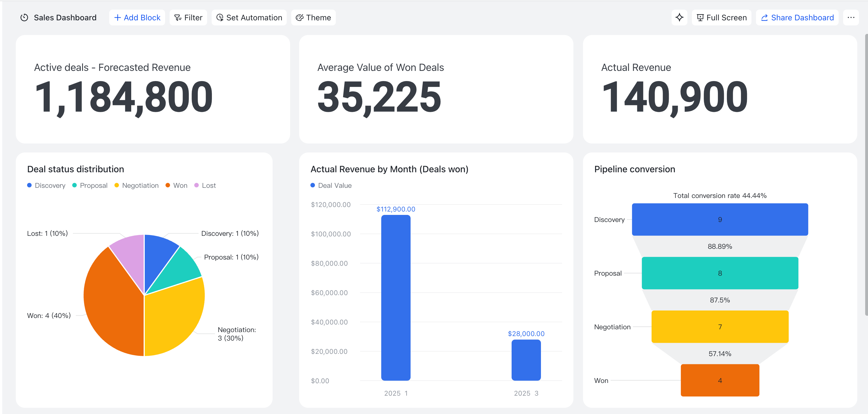
Task: Click the Proposal funnel stage bar
Action: tap(720, 273)
